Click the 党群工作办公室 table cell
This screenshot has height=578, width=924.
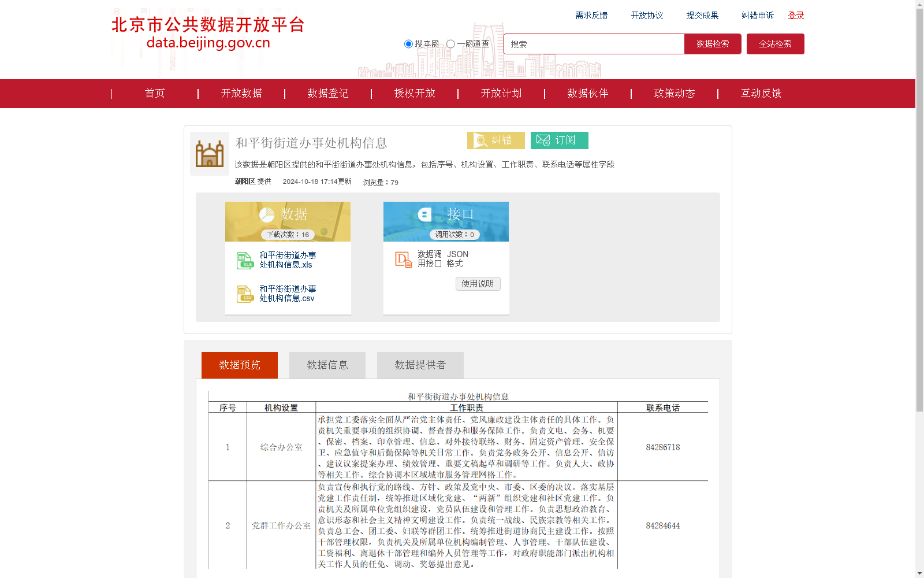[x=281, y=526]
